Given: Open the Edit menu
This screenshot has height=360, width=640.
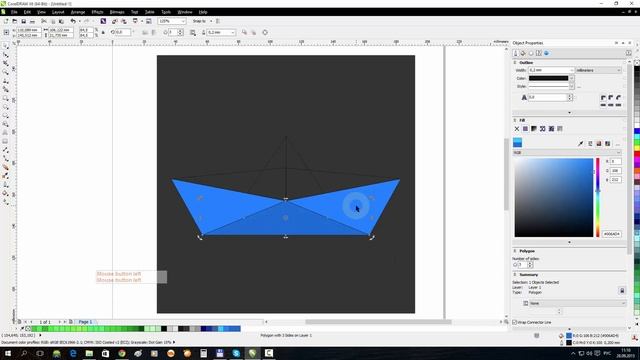Looking at the screenshot, I should tap(27, 12).
